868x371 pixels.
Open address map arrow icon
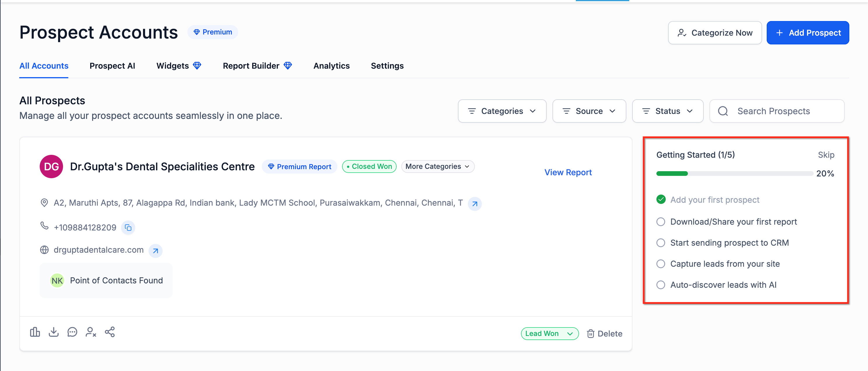pyautogui.click(x=475, y=204)
